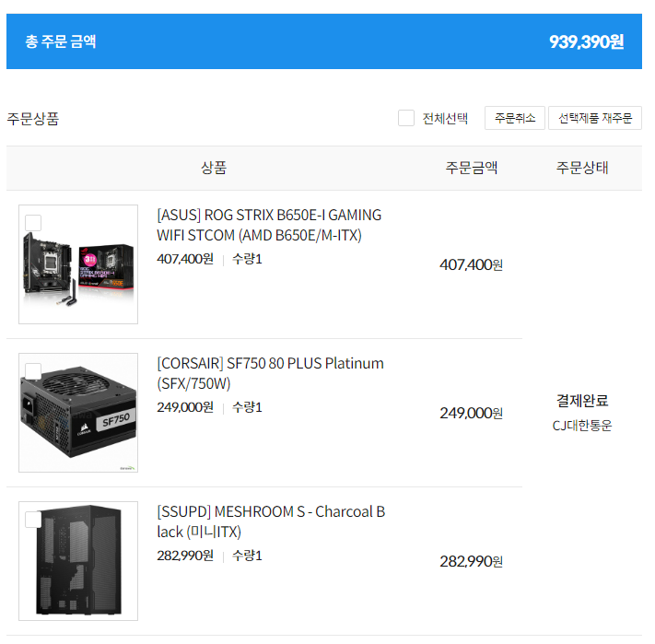The image size is (655, 644).
Task: Click the 총 주문 금액 label
Action: [61, 41]
